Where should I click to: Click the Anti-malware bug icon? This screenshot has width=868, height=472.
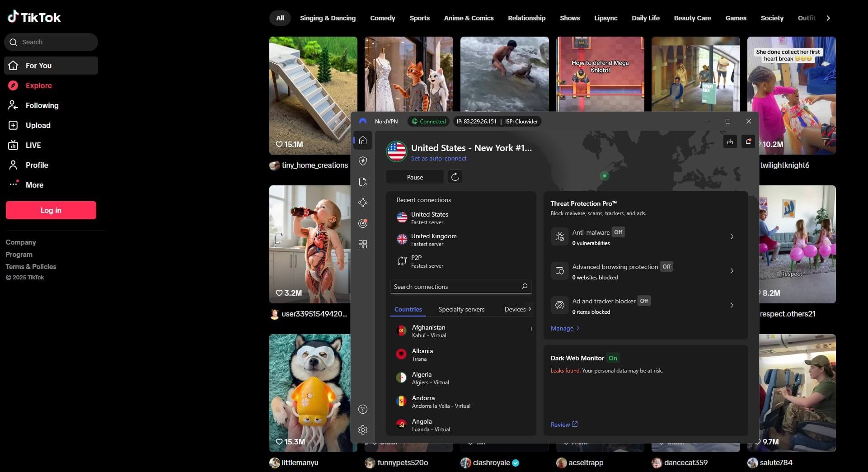click(559, 236)
